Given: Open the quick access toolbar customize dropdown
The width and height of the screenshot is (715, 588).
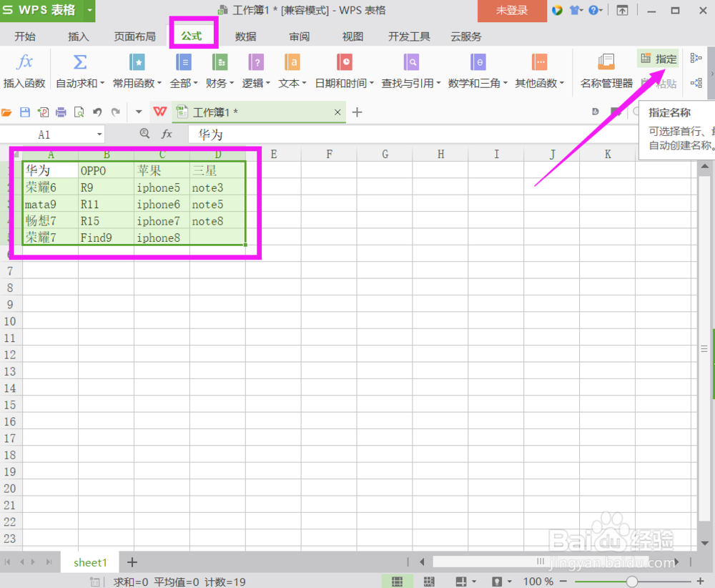Looking at the screenshot, I should click(x=139, y=112).
